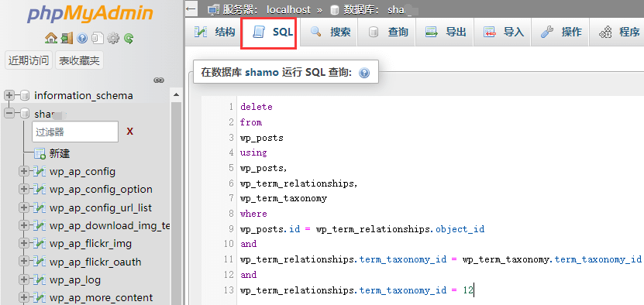Expand wp_ap_config_url_list table node

[24, 207]
